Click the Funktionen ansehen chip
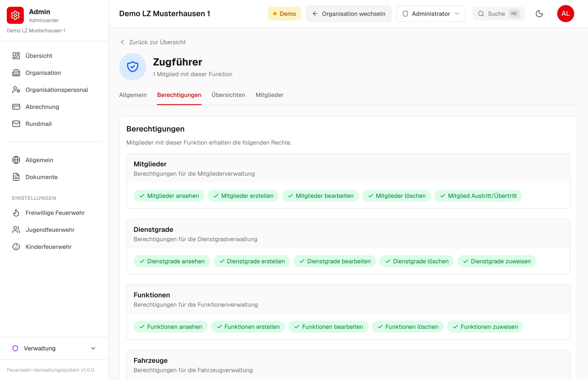 click(170, 327)
